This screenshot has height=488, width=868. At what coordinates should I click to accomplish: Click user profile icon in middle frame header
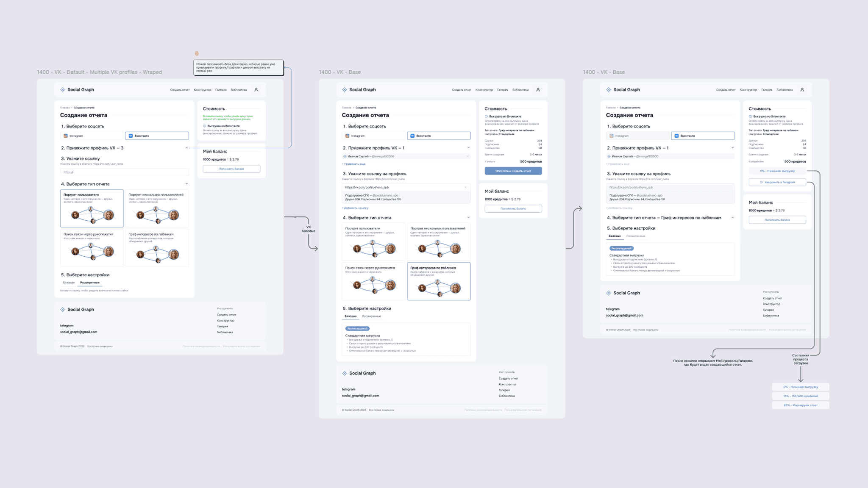538,90
